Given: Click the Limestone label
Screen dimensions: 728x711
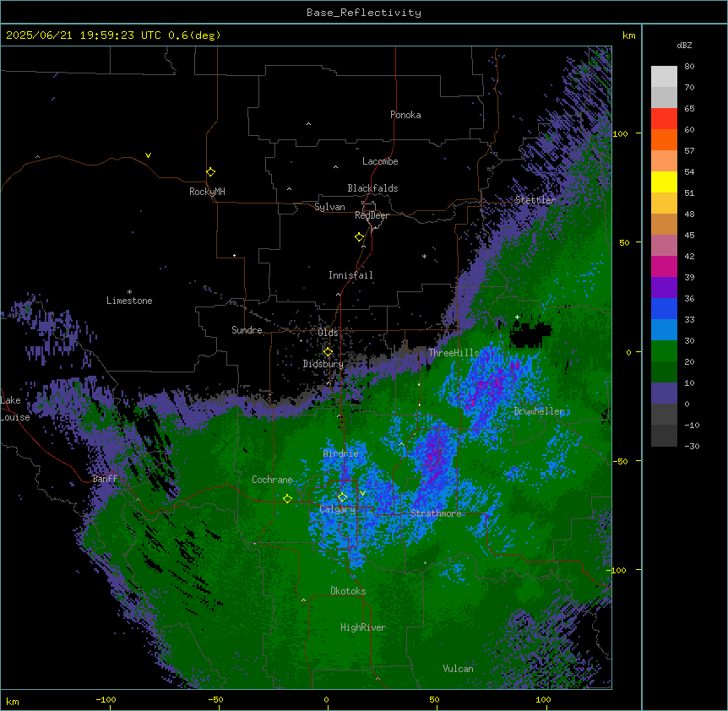Looking at the screenshot, I should 129,301.
